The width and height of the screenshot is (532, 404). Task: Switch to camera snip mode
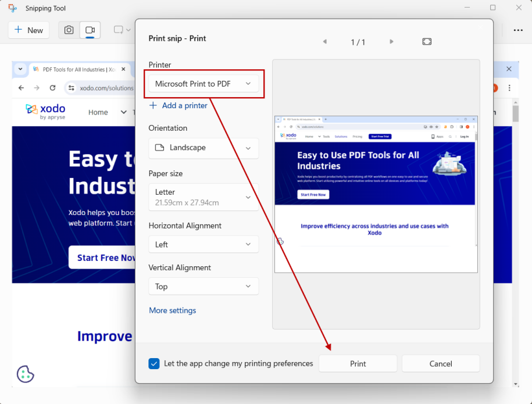pyautogui.click(x=69, y=30)
